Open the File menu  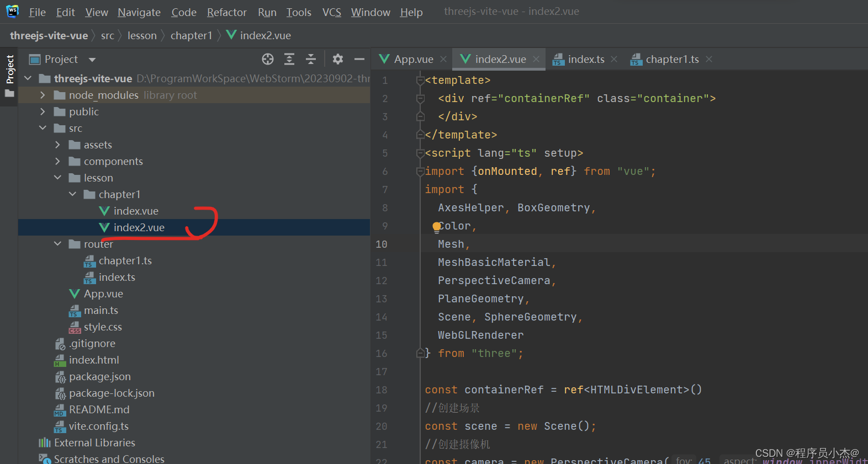pos(37,12)
